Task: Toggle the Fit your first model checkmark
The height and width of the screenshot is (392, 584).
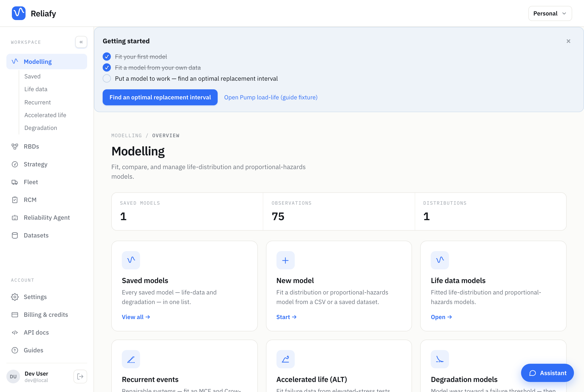Action: 107,57
